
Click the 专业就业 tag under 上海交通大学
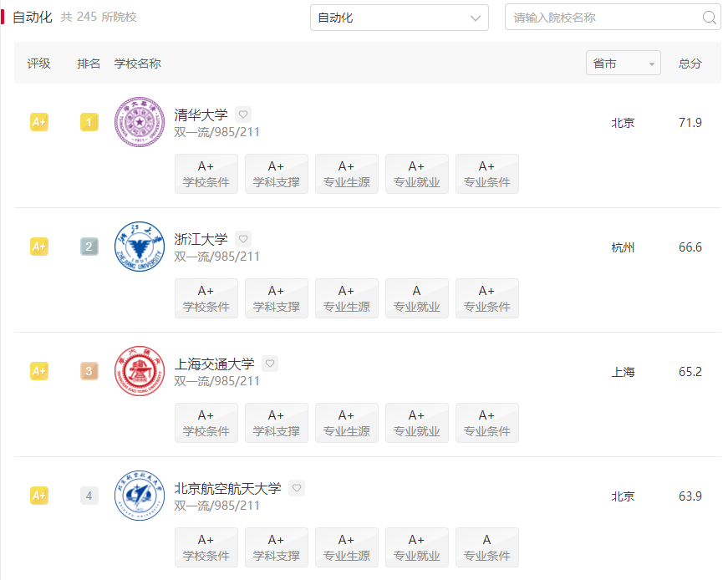416,423
